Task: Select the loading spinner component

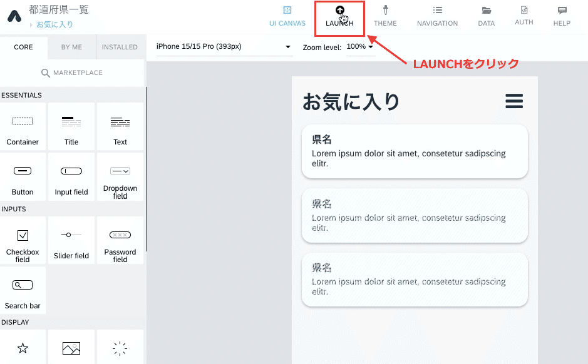Action: [120, 347]
